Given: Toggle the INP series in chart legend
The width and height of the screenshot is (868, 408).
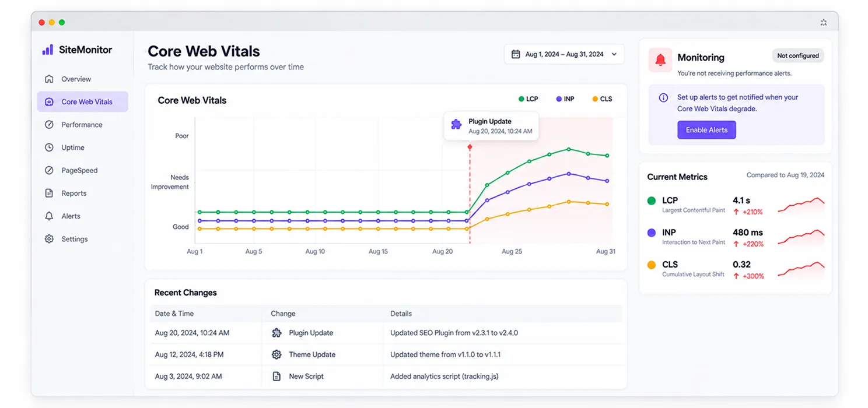Looking at the screenshot, I should tap(565, 99).
